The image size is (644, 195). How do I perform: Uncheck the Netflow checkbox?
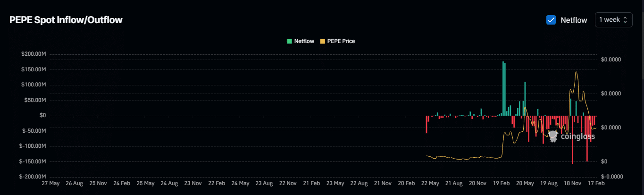click(551, 20)
